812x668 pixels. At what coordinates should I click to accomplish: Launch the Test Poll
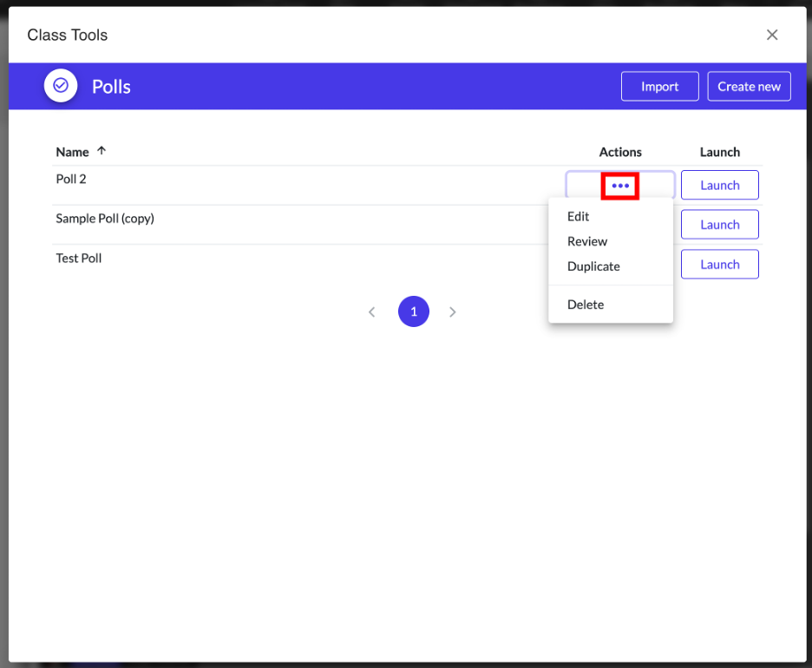click(x=720, y=265)
